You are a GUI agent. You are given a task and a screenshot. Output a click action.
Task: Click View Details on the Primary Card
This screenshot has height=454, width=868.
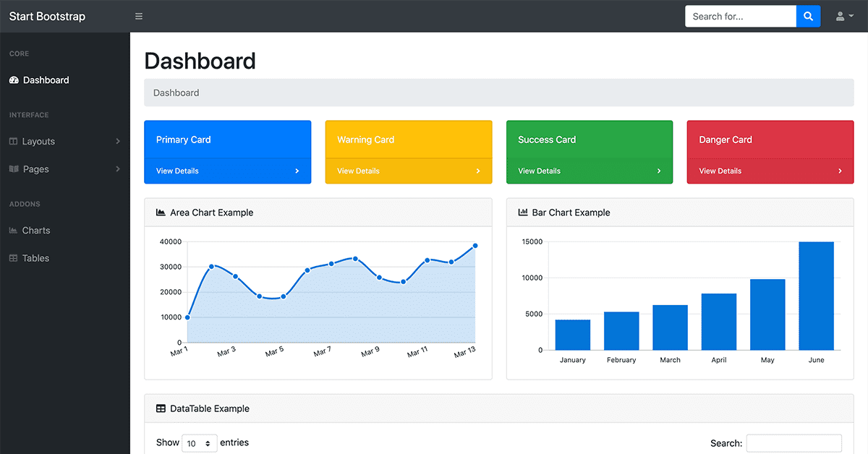[x=177, y=171]
